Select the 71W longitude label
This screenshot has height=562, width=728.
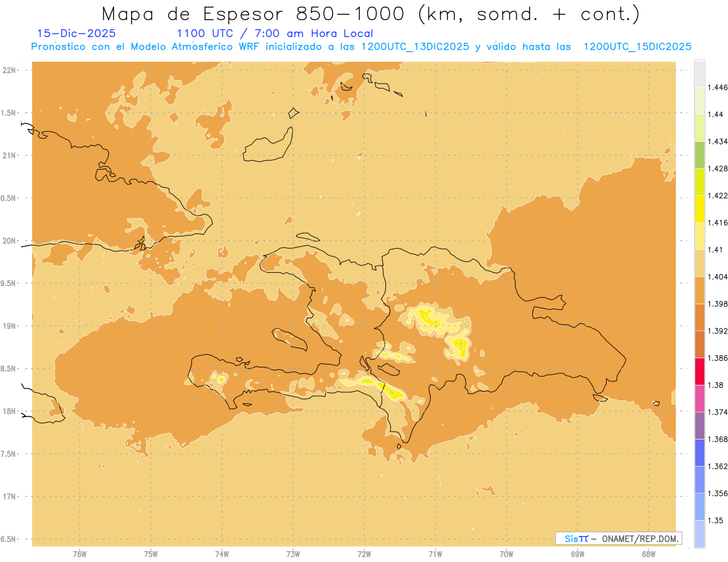point(435,554)
